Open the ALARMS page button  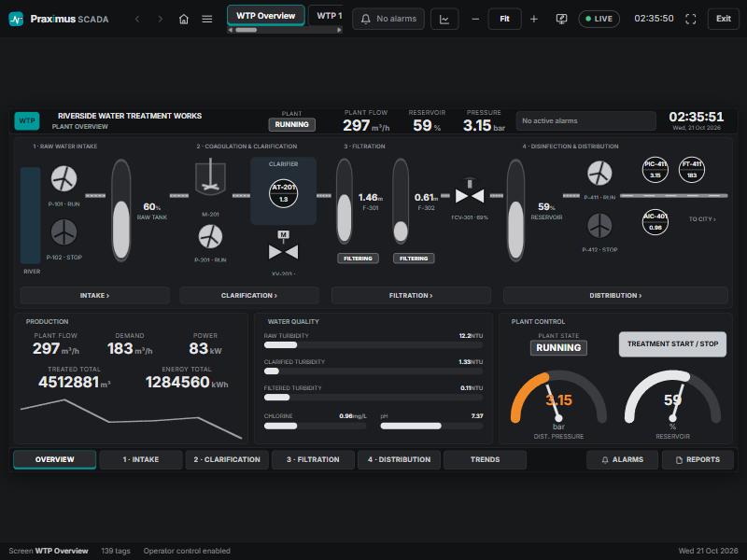tap(622, 459)
